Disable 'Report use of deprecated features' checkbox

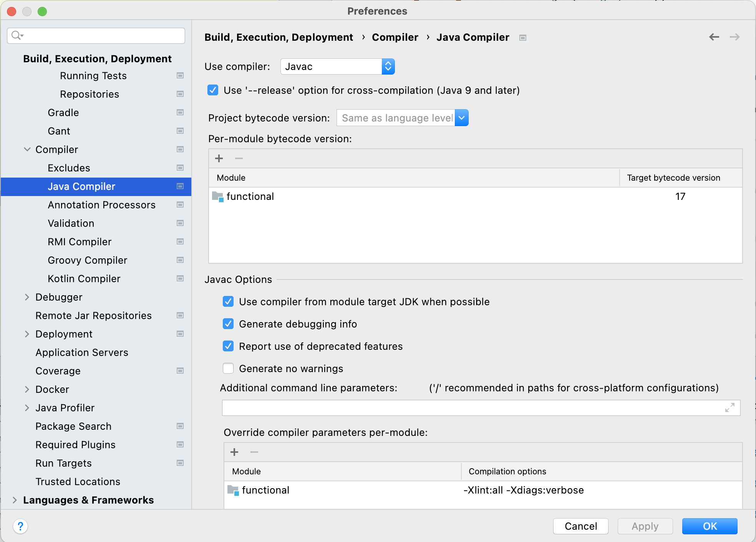[229, 346]
